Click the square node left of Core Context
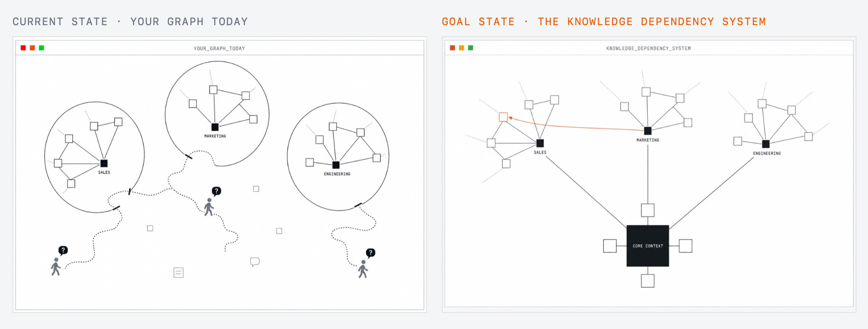The width and height of the screenshot is (868, 329). point(610,246)
